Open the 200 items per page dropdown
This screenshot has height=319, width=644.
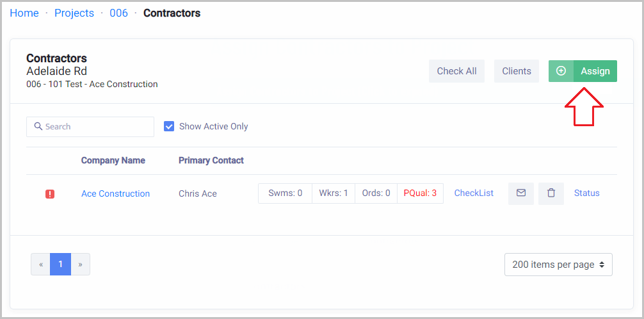[x=558, y=265]
